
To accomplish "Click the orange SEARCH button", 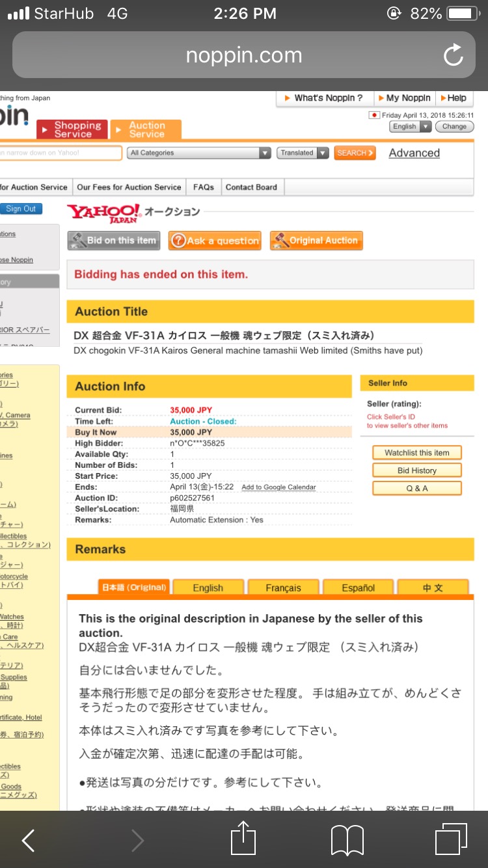I will pos(355,153).
